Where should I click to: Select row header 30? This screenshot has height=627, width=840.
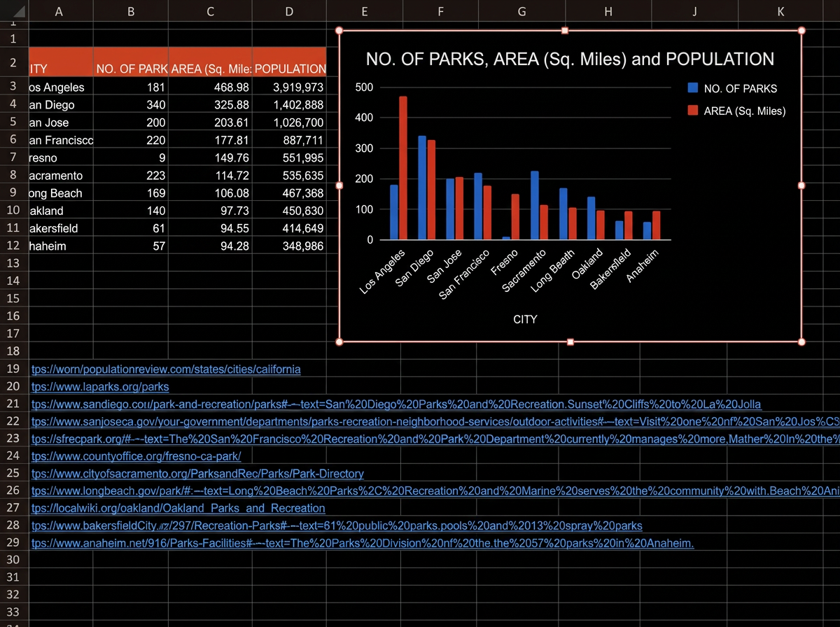[x=13, y=559]
